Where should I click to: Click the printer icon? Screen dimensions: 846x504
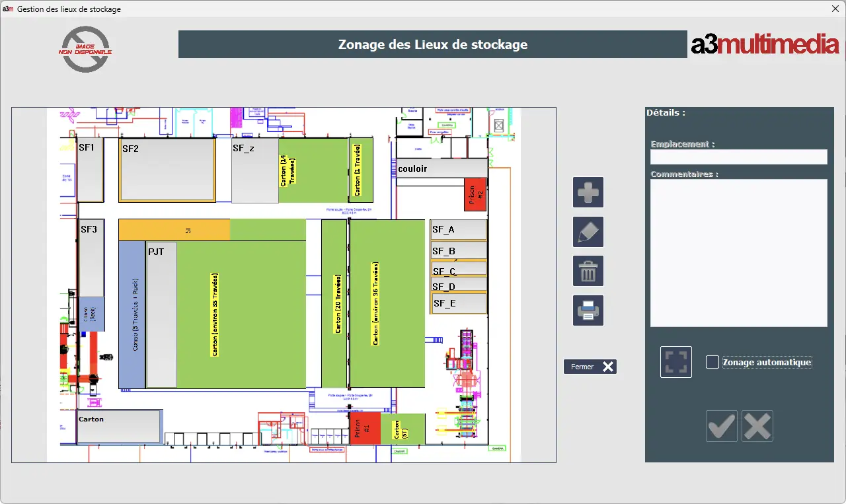pos(588,310)
